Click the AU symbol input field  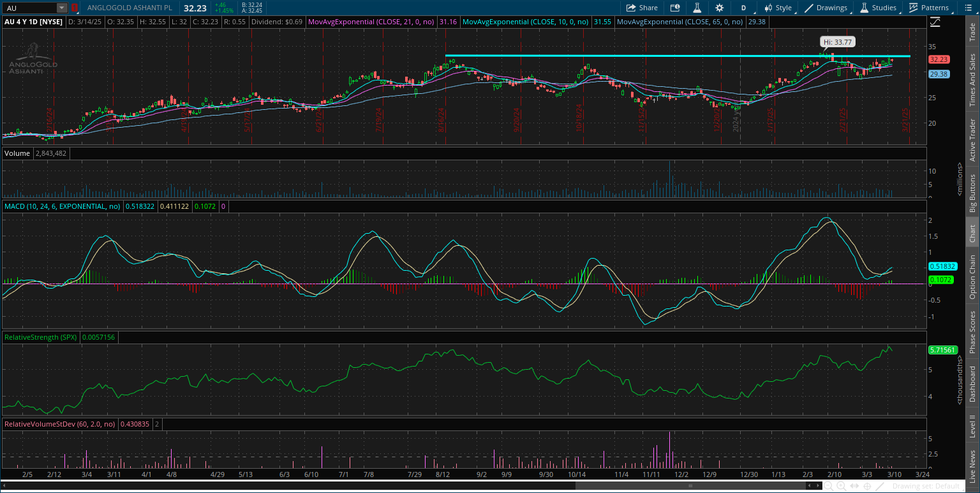point(29,8)
